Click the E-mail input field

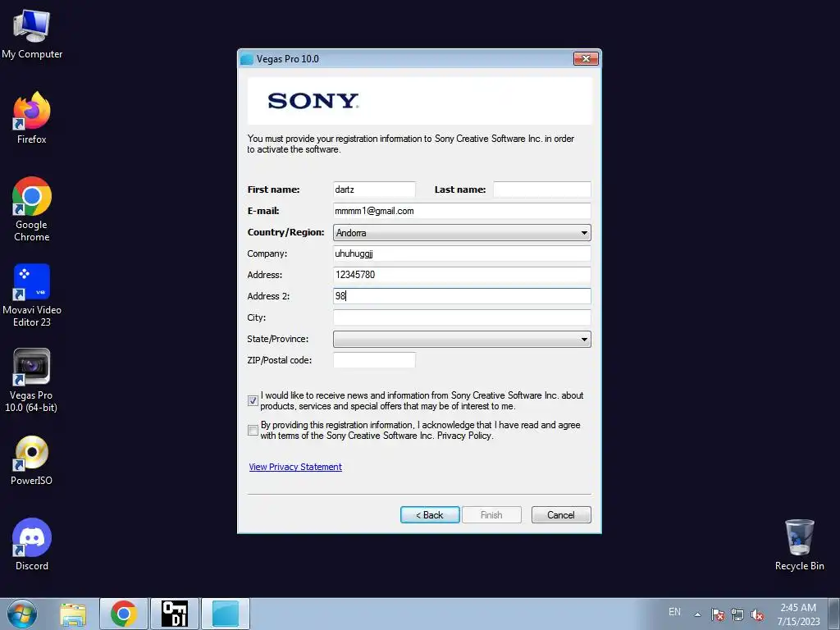pyautogui.click(x=462, y=211)
